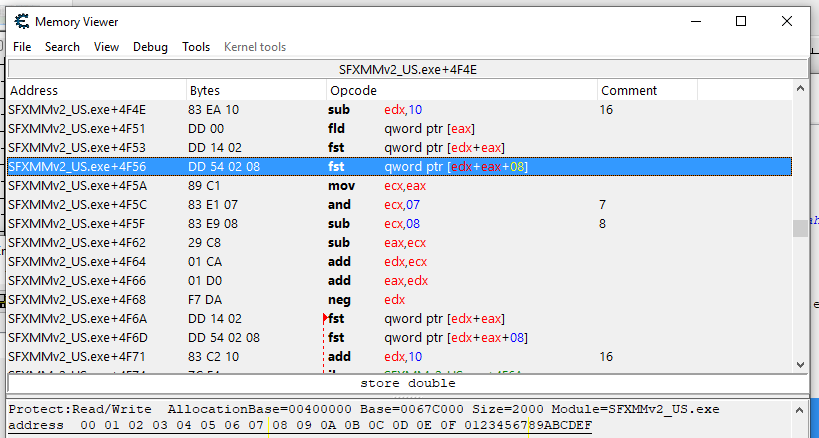Viewport: 819px width, 438px height.
Task: Open the Search menu
Action: 62,47
